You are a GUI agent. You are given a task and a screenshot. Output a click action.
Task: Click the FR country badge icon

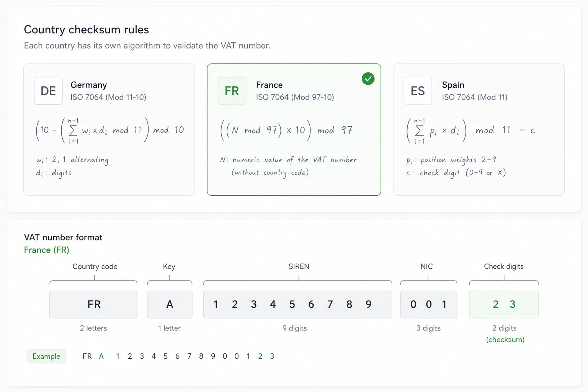[232, 91]
